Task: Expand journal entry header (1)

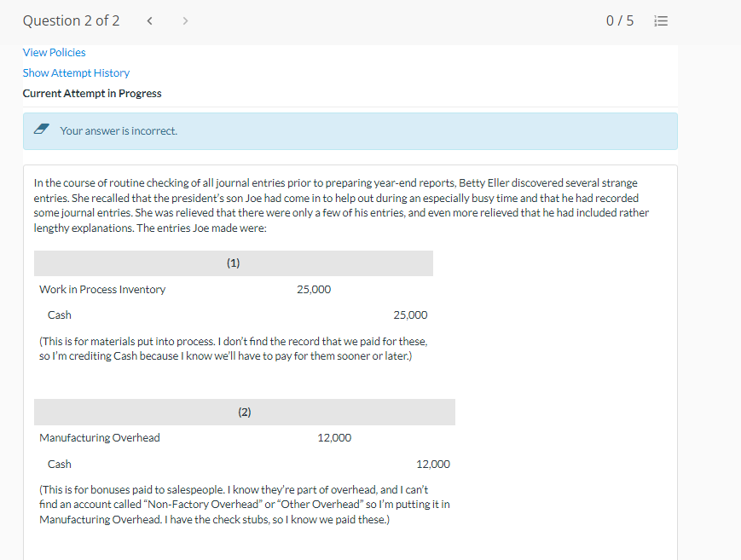Action: tap(233, 263)
